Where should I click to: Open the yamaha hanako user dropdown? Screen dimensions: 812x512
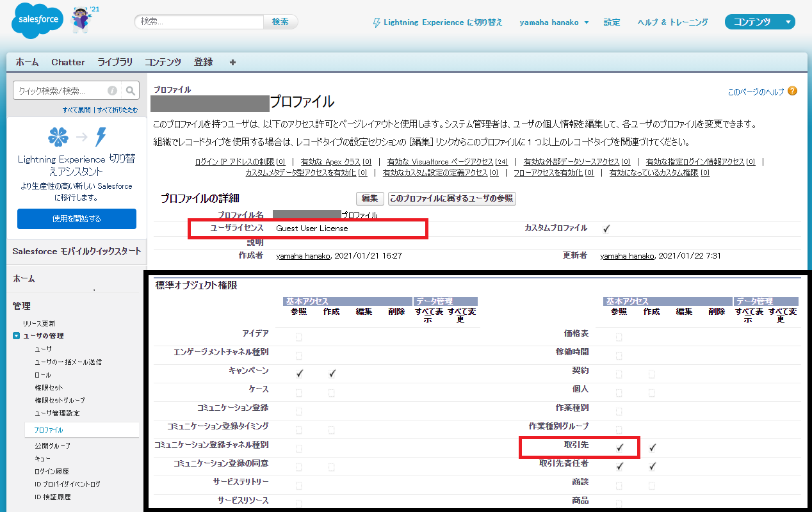(x=554, y=22)
